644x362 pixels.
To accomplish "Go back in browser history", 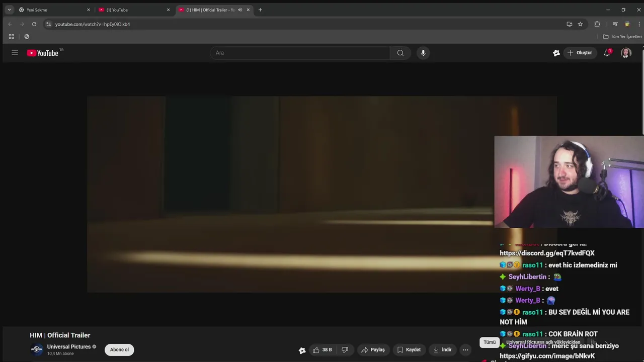I will pyautogui.click(x=10, y=24).
